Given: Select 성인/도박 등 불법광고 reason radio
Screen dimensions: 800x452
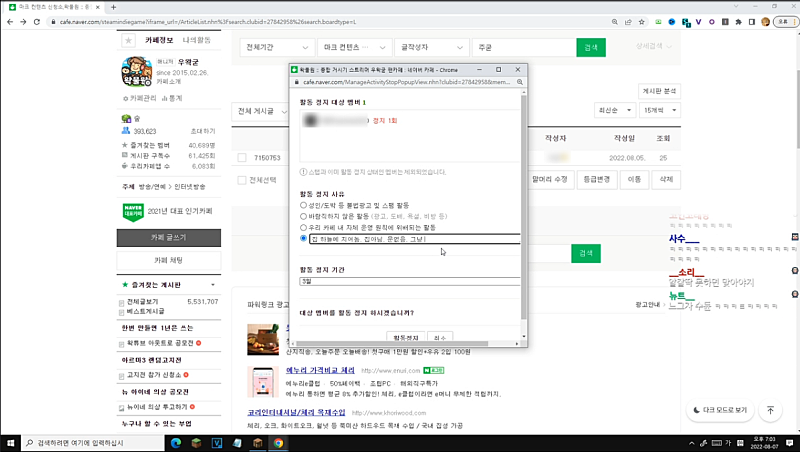Looking at the screenshot, I should click(x=304, y=203).
